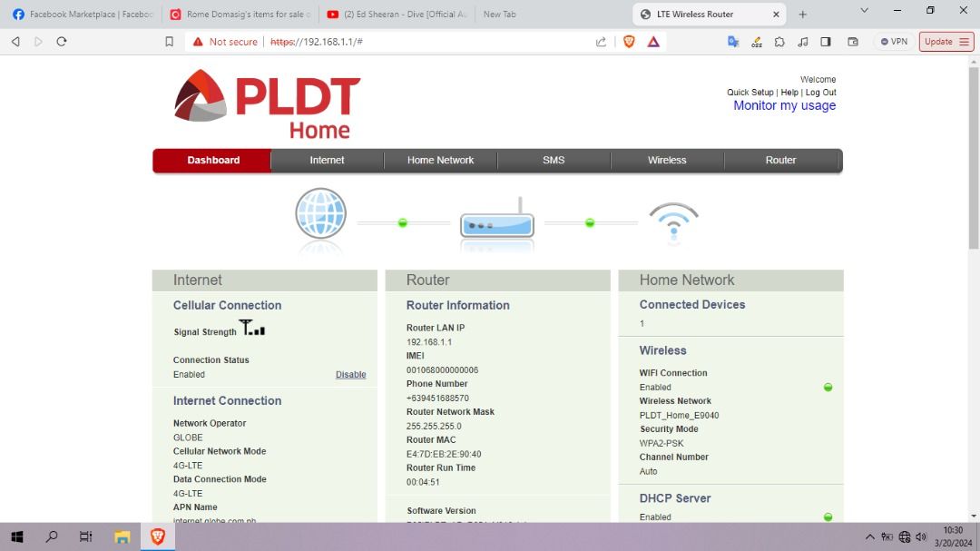Toggle the browser sidebar panel icon
Image resolution: width=980 pixels, height=551 pixels.
[x=826, y=41]
